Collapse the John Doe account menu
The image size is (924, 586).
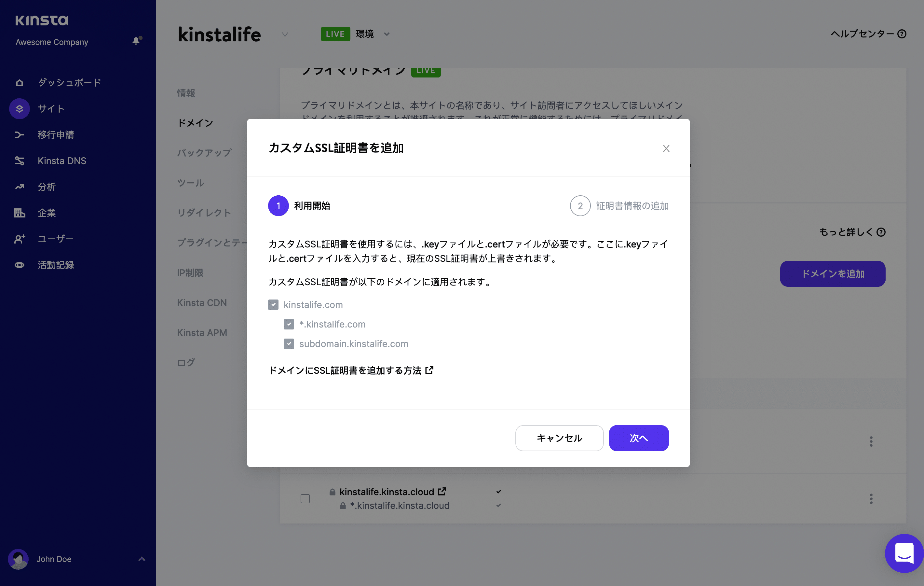(142, 559)
